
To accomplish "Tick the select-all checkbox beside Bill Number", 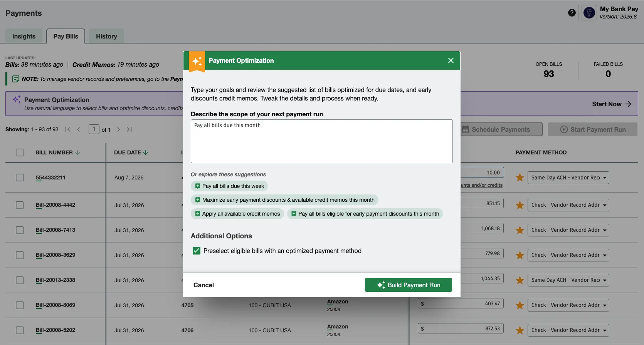I will 20,152.
